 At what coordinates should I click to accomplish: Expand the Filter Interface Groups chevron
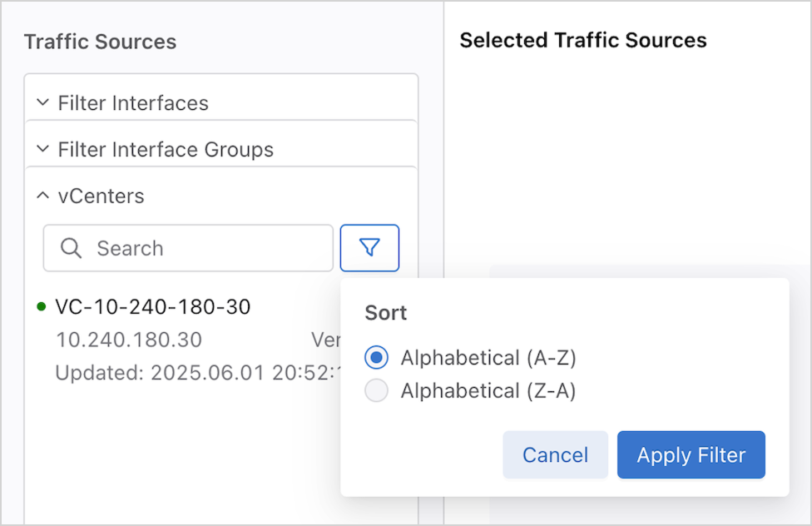pyautogui.click(x=43, y=150)
